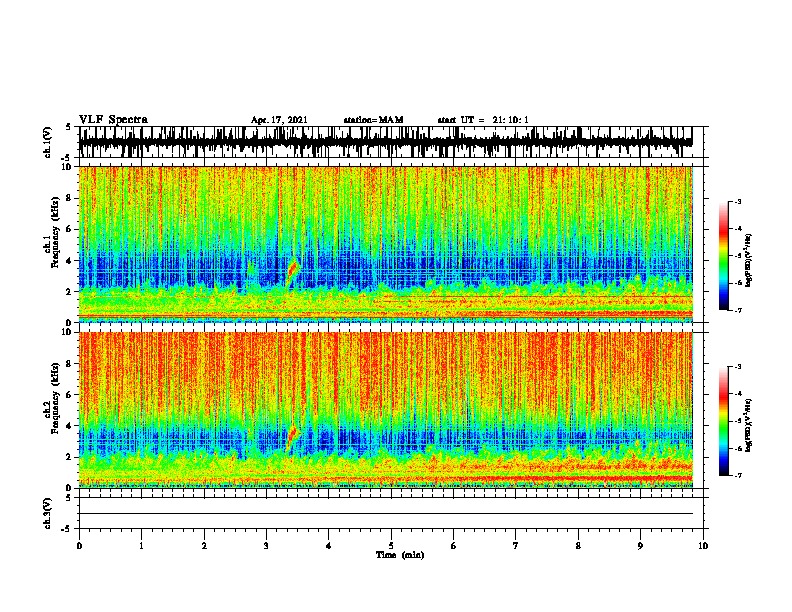Click the time axis tick label "9"
Image resolution: width=792 pixels, height=612 pixels.
click(x=640, y=546)
